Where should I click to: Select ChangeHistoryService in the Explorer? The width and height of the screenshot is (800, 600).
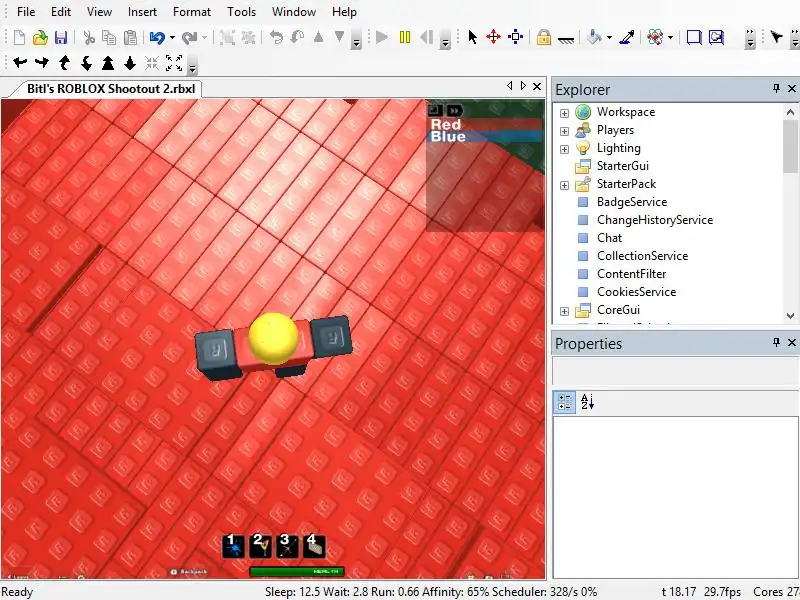[655, 220]
